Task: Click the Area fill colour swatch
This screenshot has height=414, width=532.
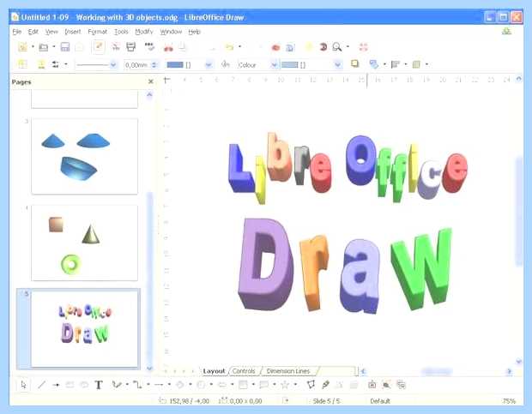Action: (x=290, y=64)
